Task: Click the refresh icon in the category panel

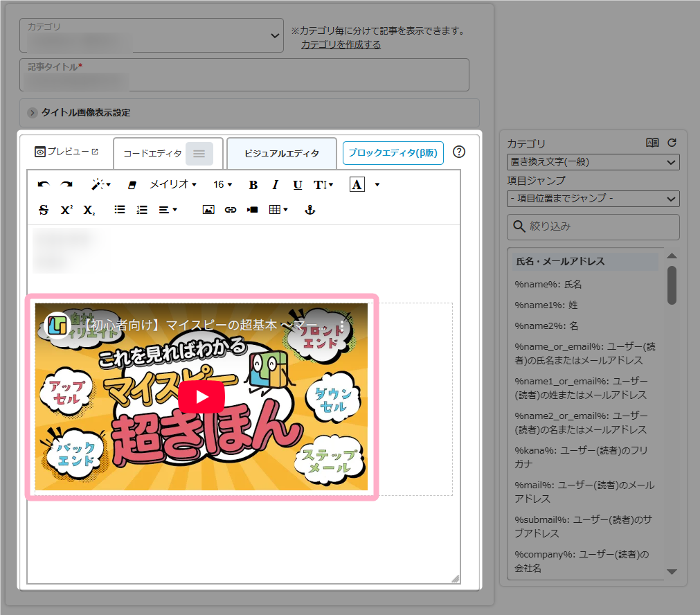Action: (671, 143)
